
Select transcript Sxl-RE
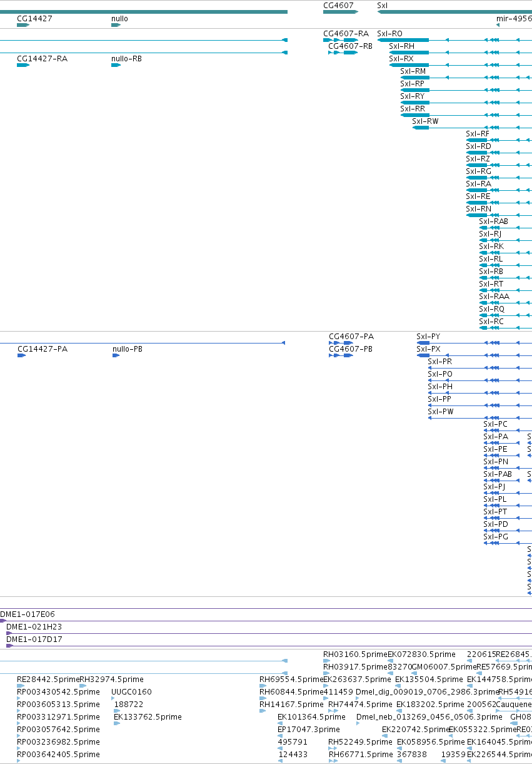click(478, 196)
